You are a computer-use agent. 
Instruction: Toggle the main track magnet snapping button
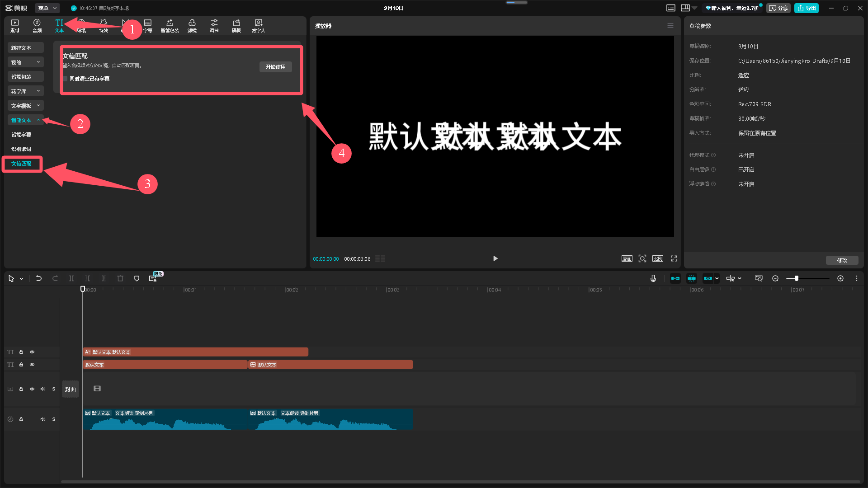[675, 278]
